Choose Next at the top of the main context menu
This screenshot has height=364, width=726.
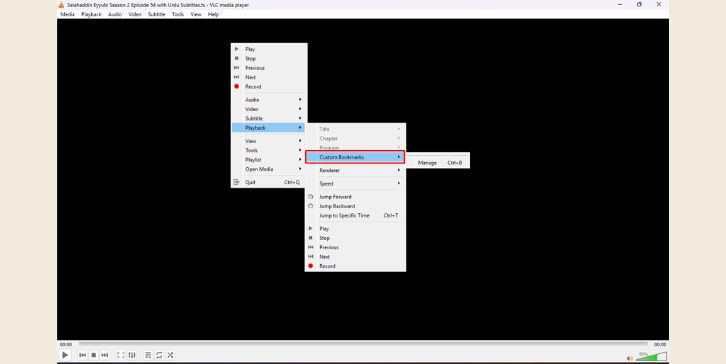pos(269,77)
